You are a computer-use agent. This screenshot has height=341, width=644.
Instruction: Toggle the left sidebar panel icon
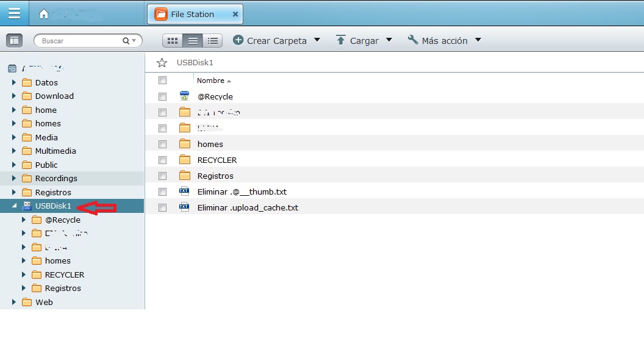[x=14, y=41]
